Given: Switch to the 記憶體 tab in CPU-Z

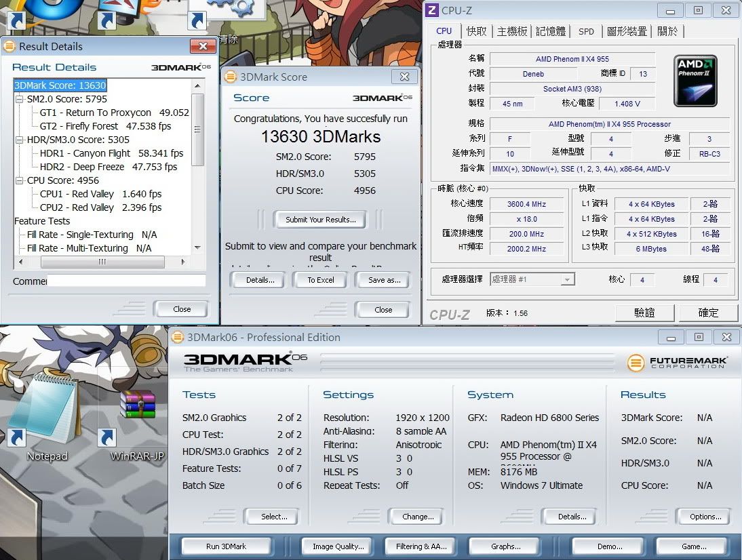Looking at the screenshot, I should pyautogui.click(x=550, y=31).
